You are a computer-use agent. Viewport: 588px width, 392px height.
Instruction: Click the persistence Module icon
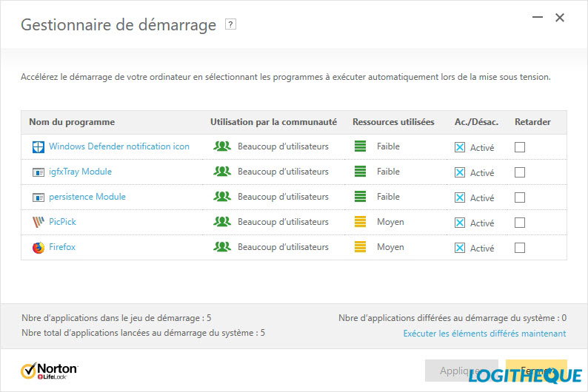pyautogui.click(x=39, y=197)
